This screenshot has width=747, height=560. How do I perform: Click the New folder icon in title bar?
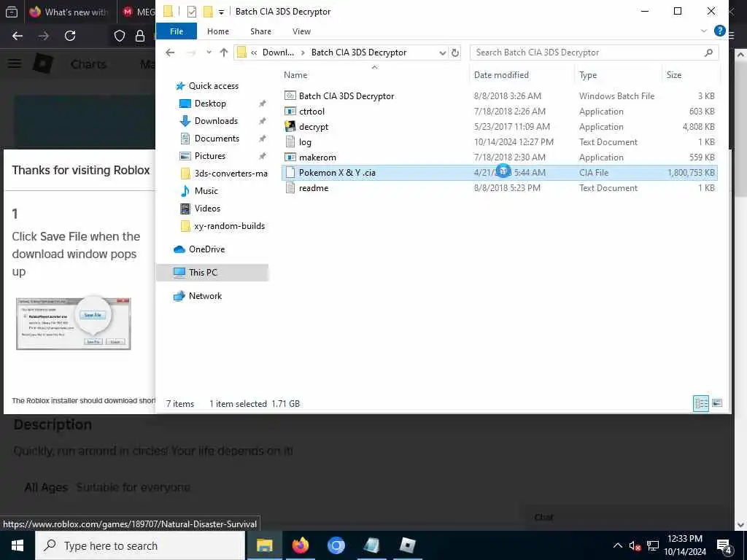pos(208,12)
